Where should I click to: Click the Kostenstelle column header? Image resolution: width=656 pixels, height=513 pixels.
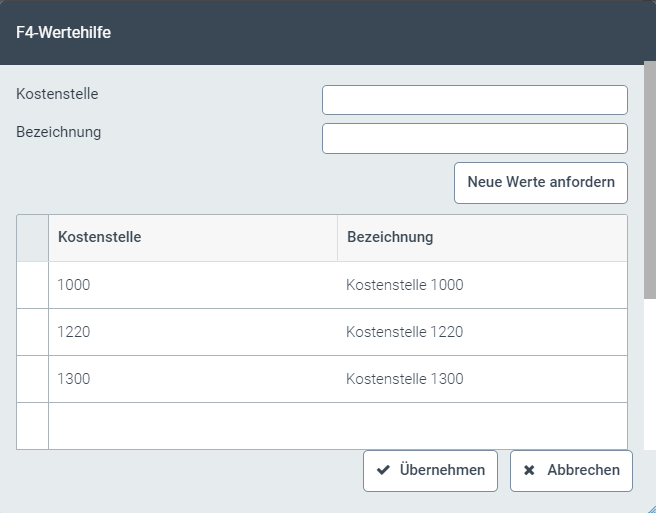pyautogui.click(x=193, y=238)
